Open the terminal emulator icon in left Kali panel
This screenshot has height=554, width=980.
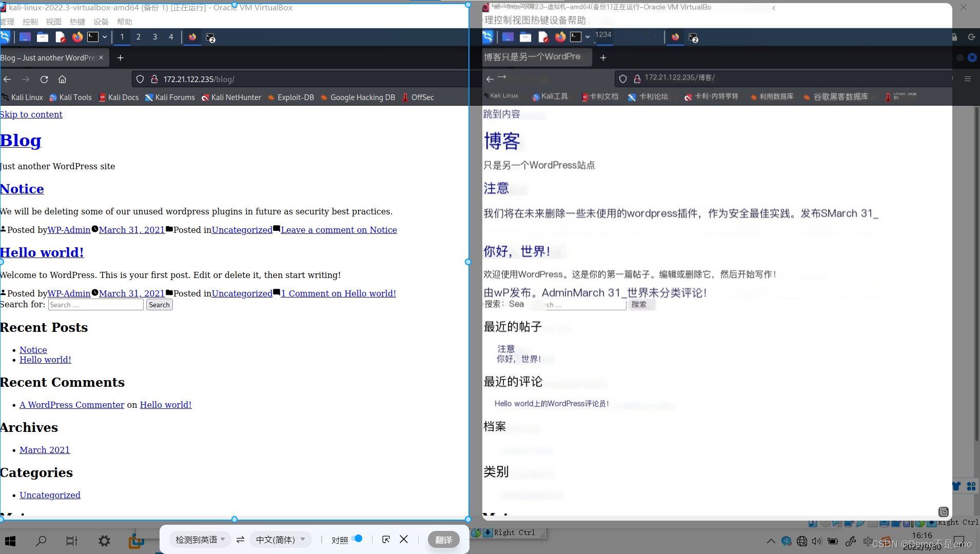[93, 37]
